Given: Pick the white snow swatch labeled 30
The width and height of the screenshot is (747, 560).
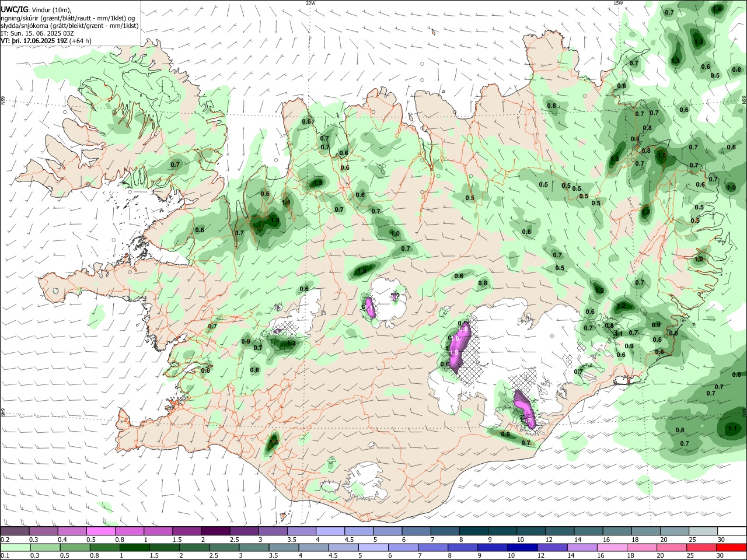Looking at the screenshot, I should [732, 531].
